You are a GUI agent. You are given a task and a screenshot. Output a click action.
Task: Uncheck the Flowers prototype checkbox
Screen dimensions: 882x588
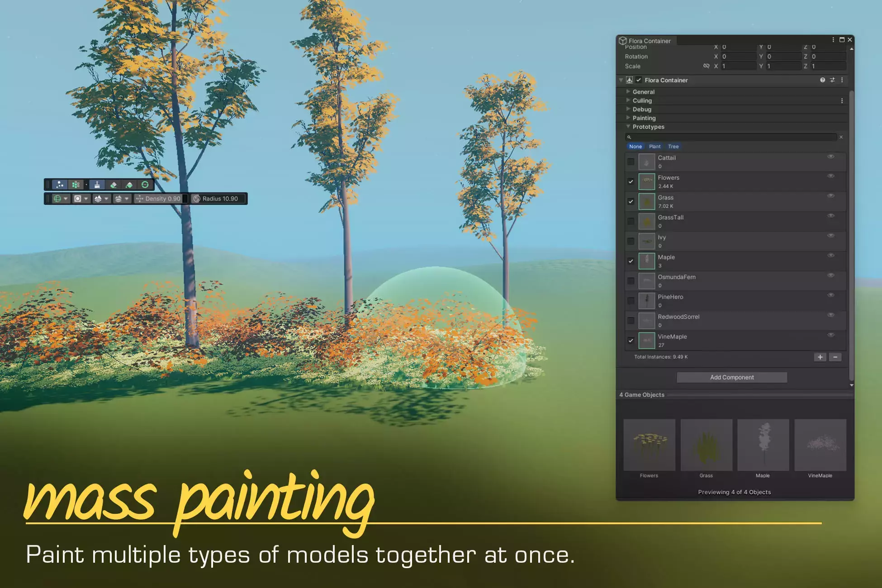coord(631,181)
